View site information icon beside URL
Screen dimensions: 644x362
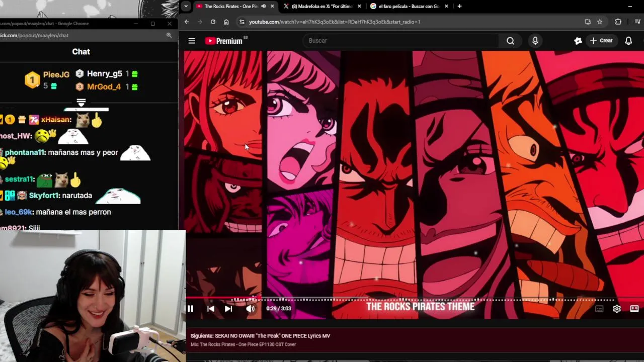(242, 22)
